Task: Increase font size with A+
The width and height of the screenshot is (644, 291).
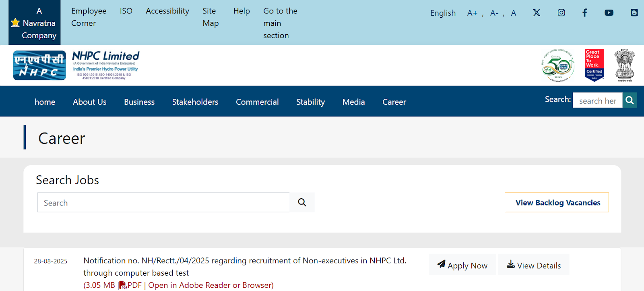Action: coord(472,13)
